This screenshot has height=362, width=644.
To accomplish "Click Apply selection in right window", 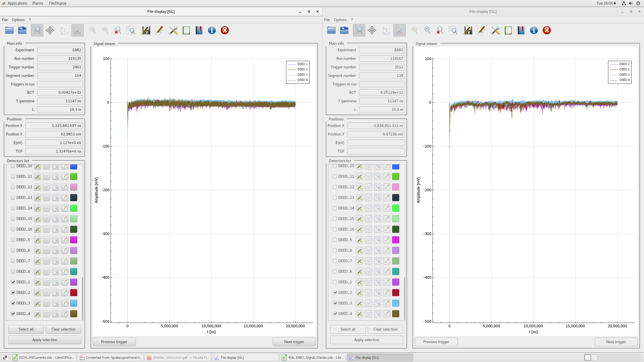I will pos(367,340).
